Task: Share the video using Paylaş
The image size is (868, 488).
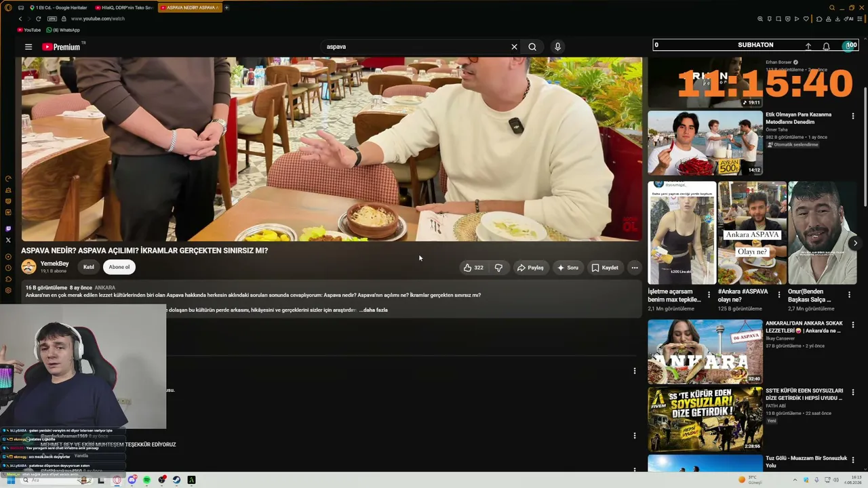Action: (530, 268)
